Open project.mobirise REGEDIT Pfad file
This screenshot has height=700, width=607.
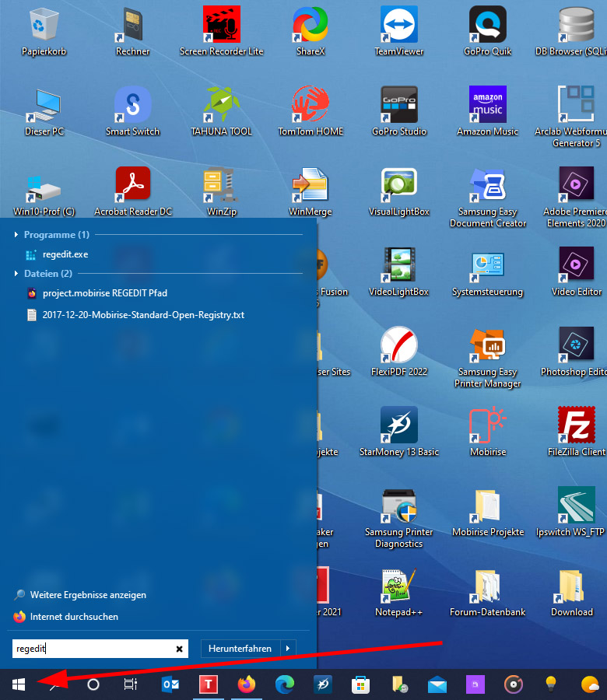(104, 293)
